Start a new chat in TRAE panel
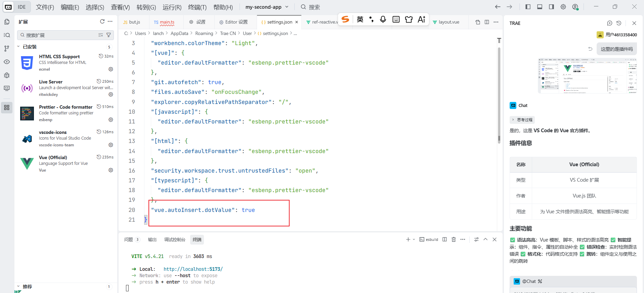The image size is (644, 293). click(x=610, y=23)
